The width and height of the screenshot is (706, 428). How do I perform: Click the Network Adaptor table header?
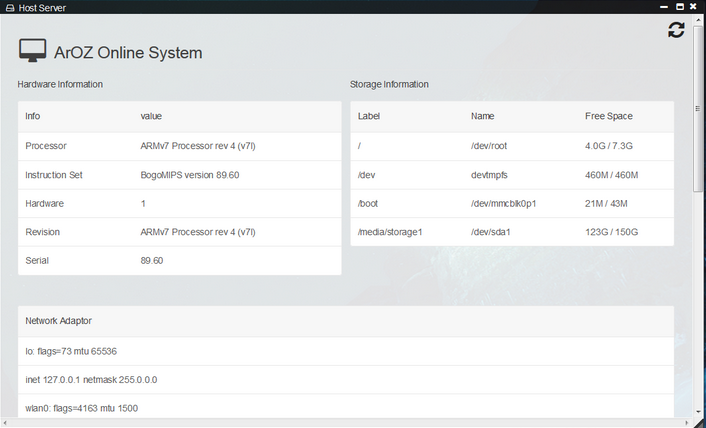pyautogui.click(x=59, y=321)
